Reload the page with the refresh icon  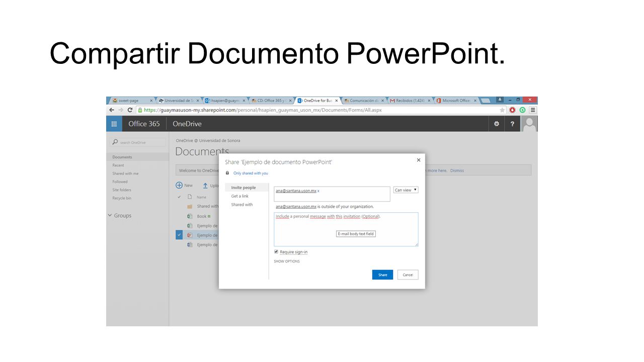130,110
